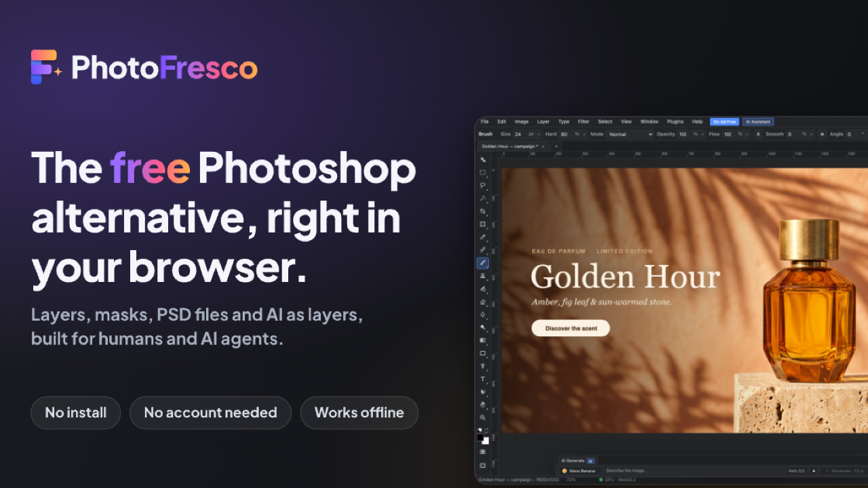Select the Gradient tool
The width and height of the screenshot is (868, 488).
pos(483,340)
